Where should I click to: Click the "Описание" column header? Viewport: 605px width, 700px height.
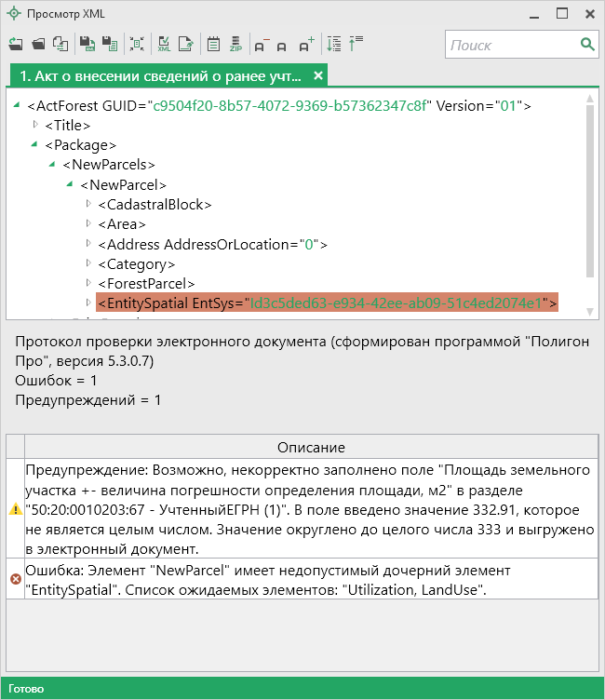(x=311, y=447)
